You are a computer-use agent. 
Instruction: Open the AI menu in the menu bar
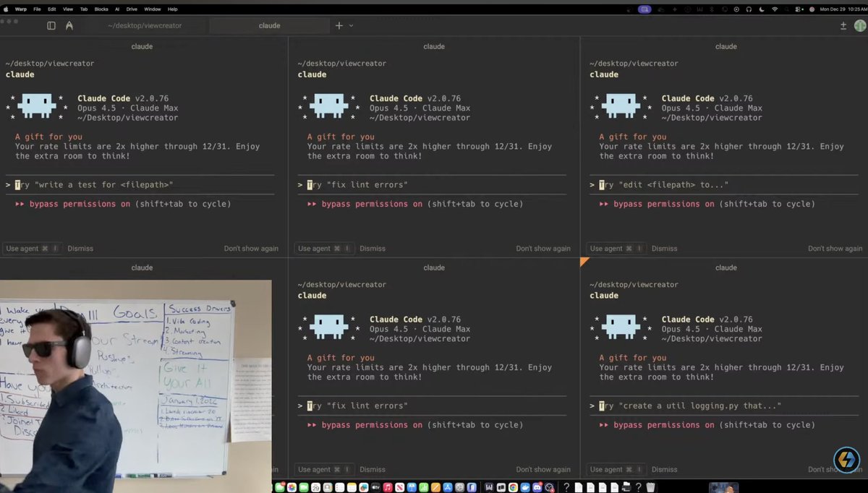click(x=117, y=9)
